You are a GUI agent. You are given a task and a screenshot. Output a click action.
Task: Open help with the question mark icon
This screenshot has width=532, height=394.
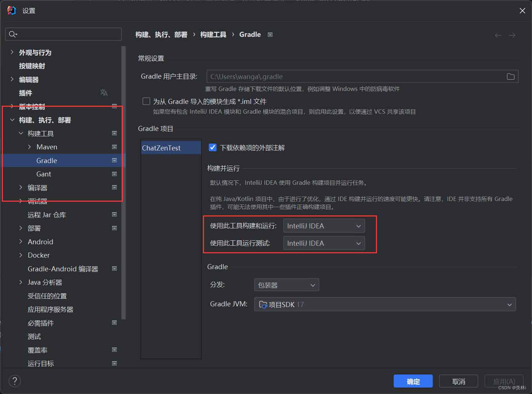coord(15,381)
